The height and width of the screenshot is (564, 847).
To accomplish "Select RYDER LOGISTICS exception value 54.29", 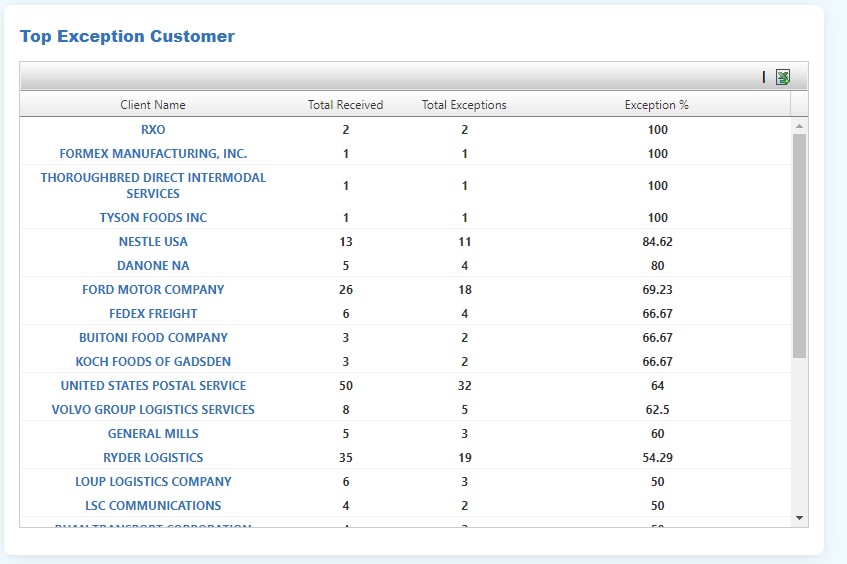I will (657, 458).
